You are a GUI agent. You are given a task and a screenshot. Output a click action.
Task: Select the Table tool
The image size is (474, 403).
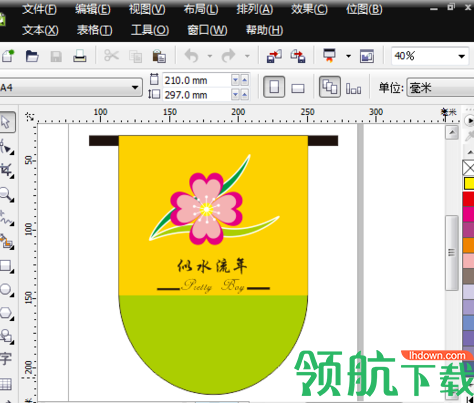pos(6,384)
